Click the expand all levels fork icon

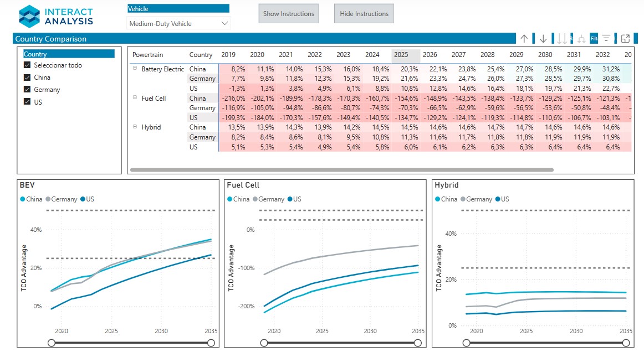tap(581, 39)
